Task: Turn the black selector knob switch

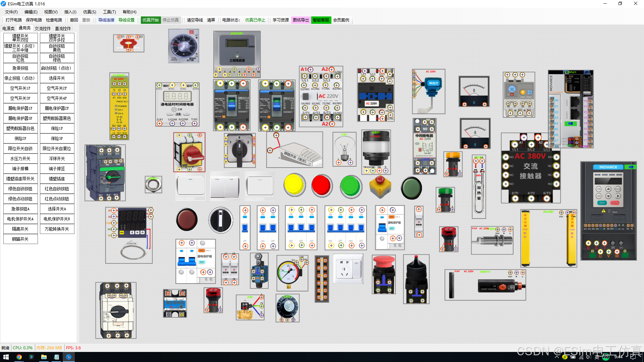Action: (220, 220)
